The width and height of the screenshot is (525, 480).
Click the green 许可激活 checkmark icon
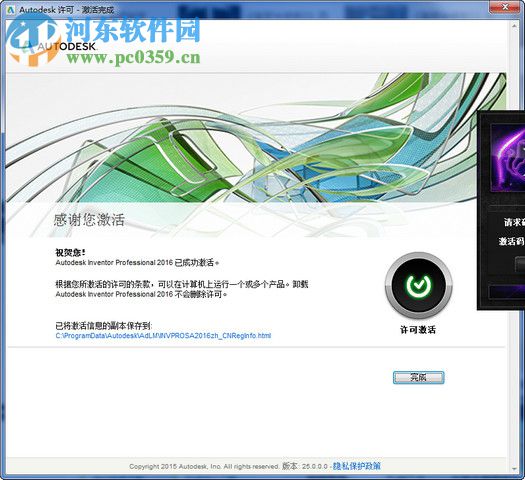(x=419, y=285)
